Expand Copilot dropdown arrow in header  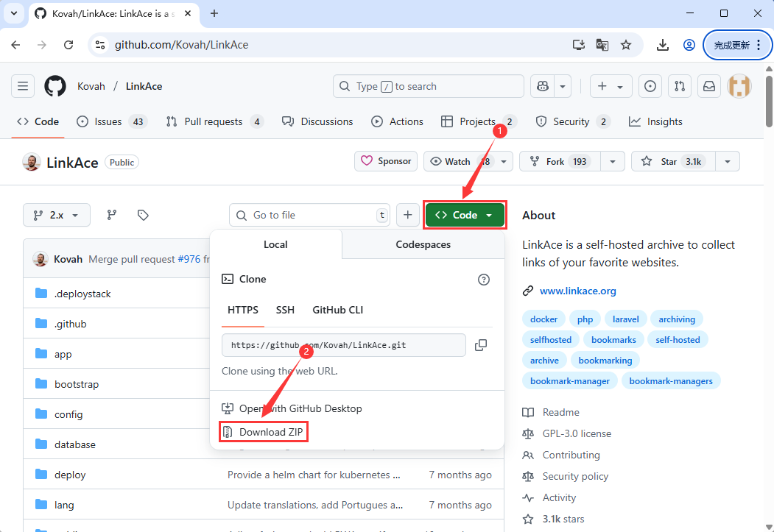point(563,86)
